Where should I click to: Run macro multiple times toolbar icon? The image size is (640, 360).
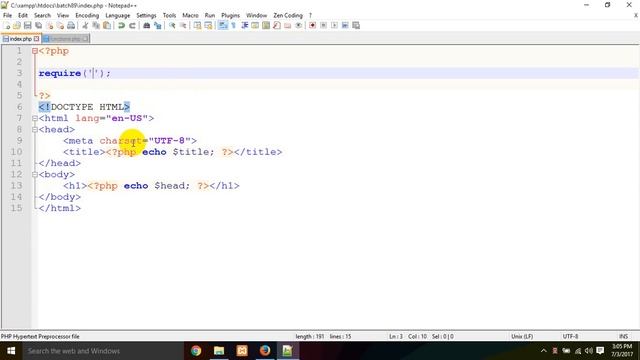point(345,25)
